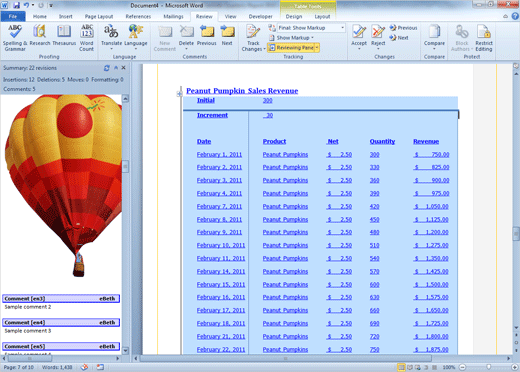Click the hot air balloon picture
520x372 pixels.
tap(63, 186)
